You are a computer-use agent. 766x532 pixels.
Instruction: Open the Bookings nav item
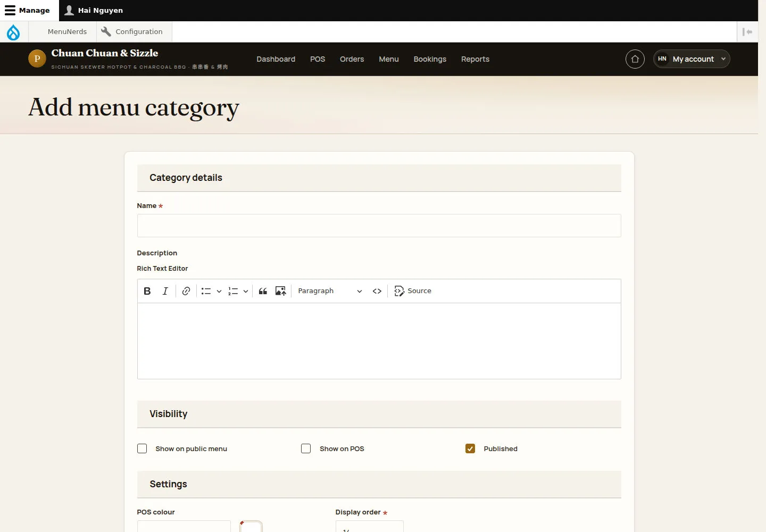[430, 59]
